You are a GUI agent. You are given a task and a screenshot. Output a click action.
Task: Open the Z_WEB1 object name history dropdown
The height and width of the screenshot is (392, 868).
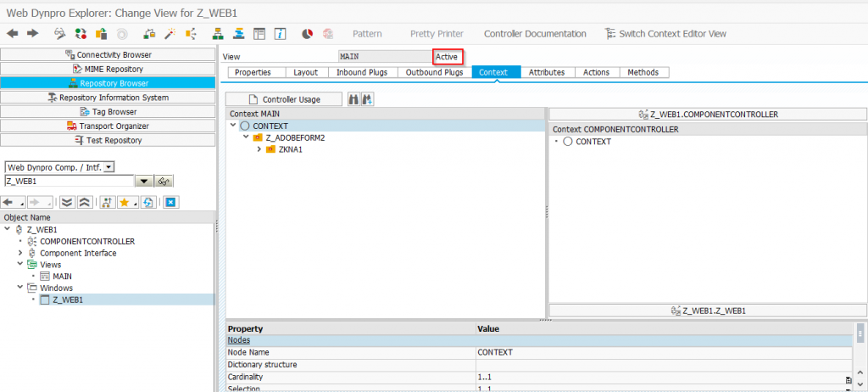pos(143,181)
